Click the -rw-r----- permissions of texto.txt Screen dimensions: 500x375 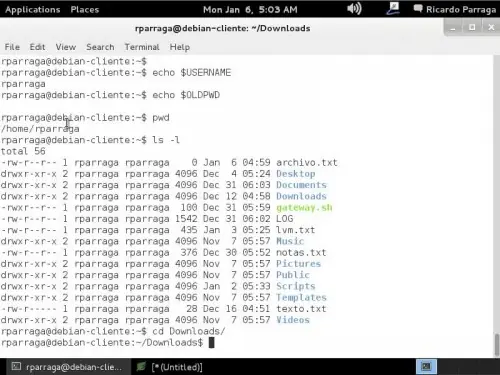click(x=29, y=309)
